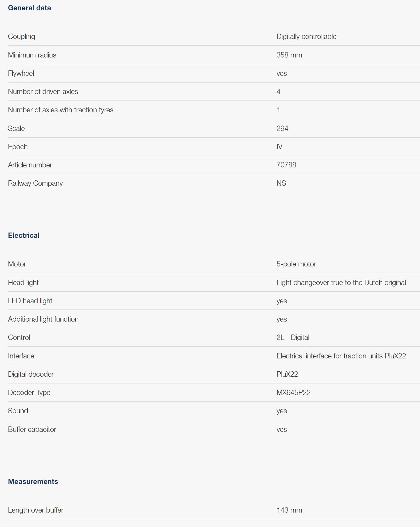The height and width of the screenshot is (527, 420).
Task: Click Electrical interface for traction units PluX22
Action: 341,356
